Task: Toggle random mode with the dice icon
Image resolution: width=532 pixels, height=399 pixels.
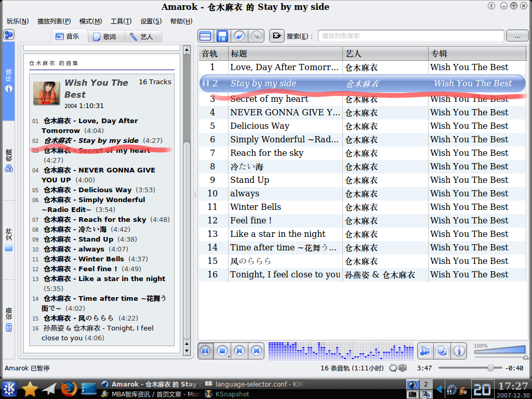Action: click(x=403, y=368)
